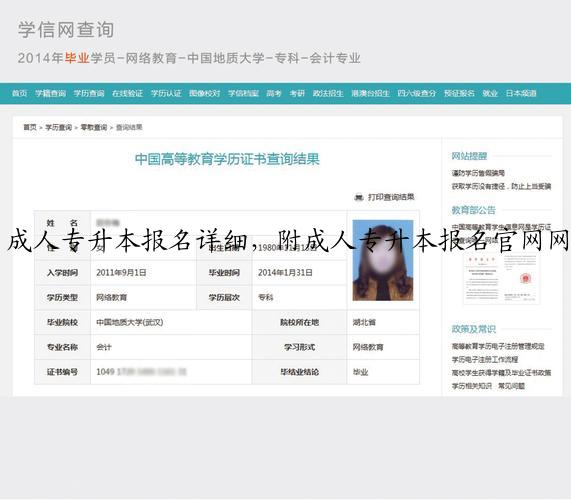The image size is (571, 500).
Task: Click the 毕结业结论 value 毕业
Action: (360, 372)
